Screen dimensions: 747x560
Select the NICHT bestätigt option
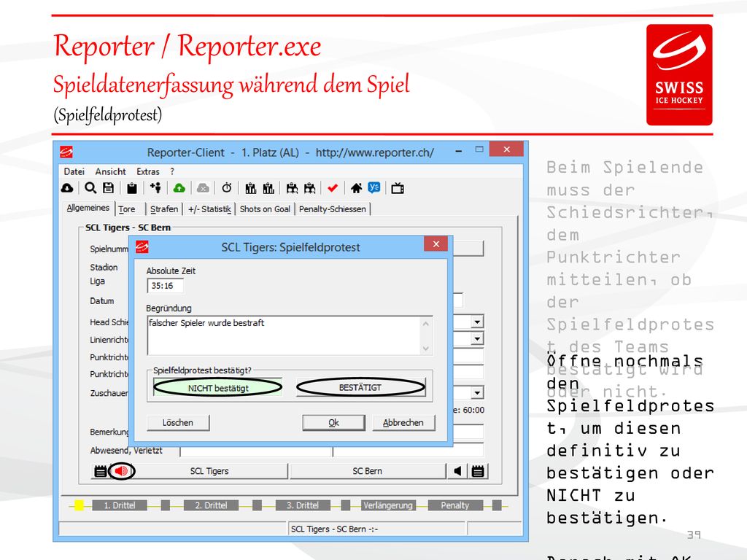(x=218, y=388)
